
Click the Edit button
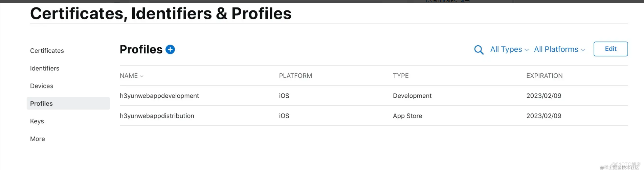[611, 49]
